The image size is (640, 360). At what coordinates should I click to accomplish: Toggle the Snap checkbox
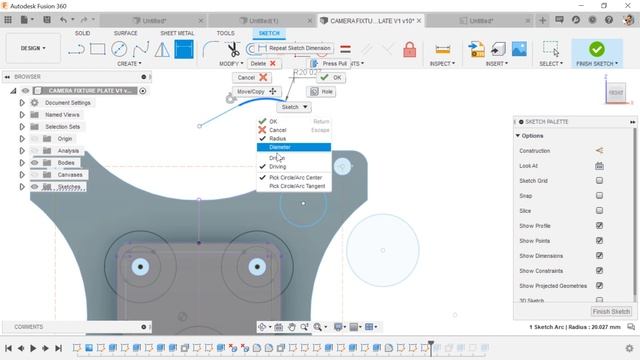(x=599, y=196)
